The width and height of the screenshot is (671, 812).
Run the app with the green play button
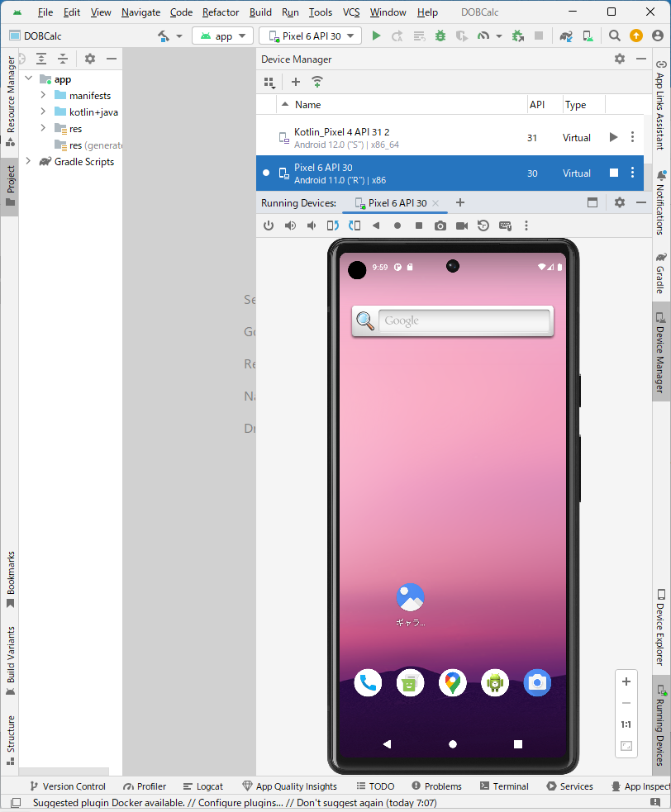(x=376, y=36)
